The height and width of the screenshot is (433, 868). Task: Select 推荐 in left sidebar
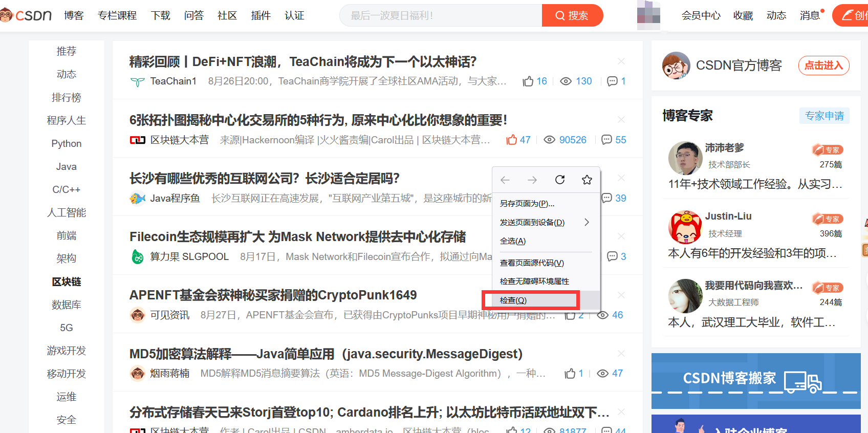(x=67, y=51)
